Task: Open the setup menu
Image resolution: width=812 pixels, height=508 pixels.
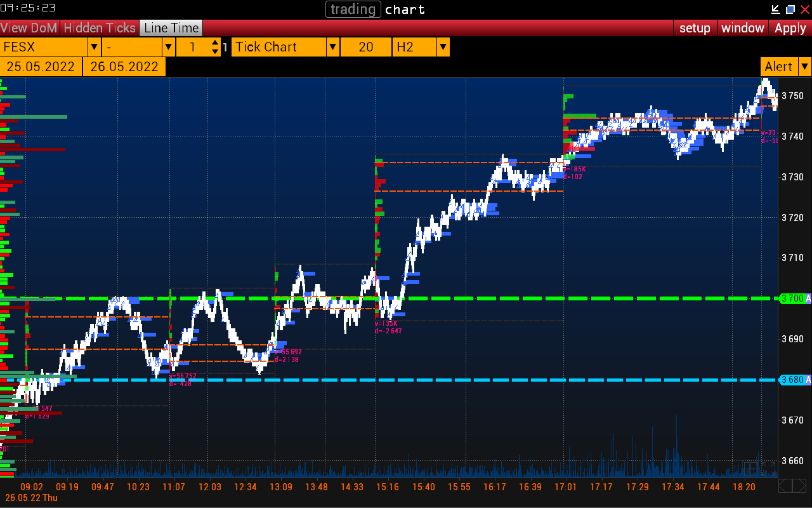Action: coord(695,28)
